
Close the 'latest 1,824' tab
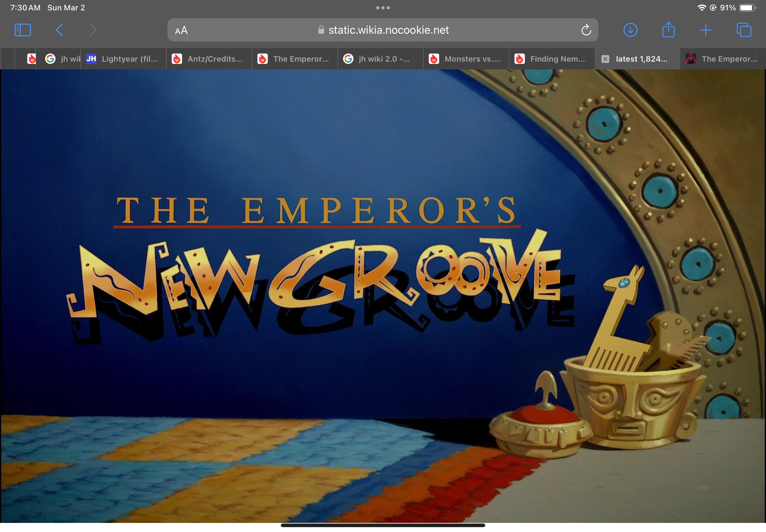point(605,59)
